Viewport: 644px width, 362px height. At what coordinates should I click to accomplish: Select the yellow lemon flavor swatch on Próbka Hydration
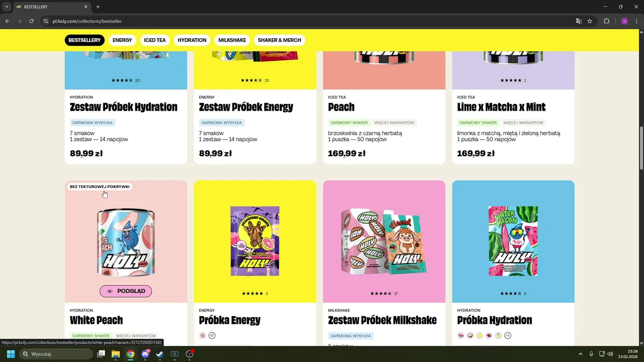479,335
